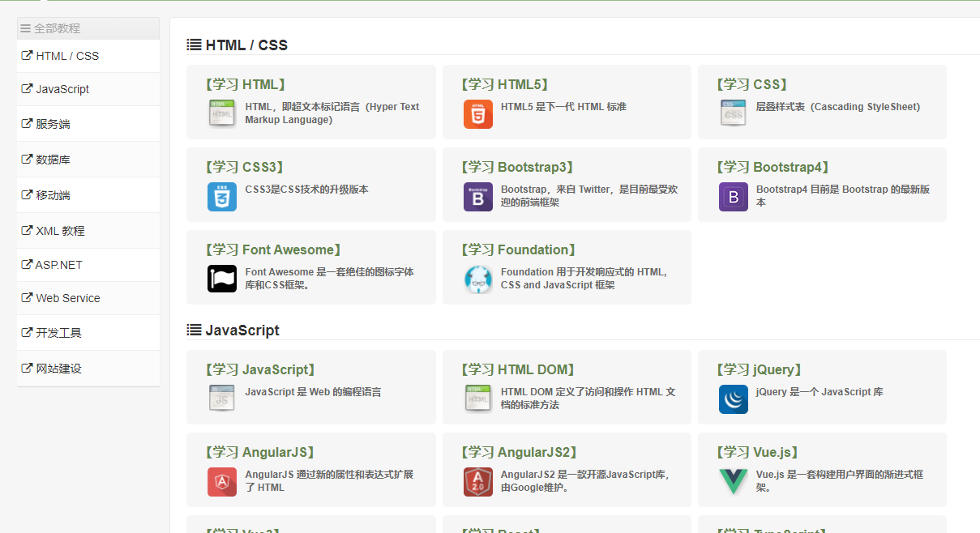Open the 【学习 Foundation】 tutorial link
980x533 pixels.
tap(520, 249)
